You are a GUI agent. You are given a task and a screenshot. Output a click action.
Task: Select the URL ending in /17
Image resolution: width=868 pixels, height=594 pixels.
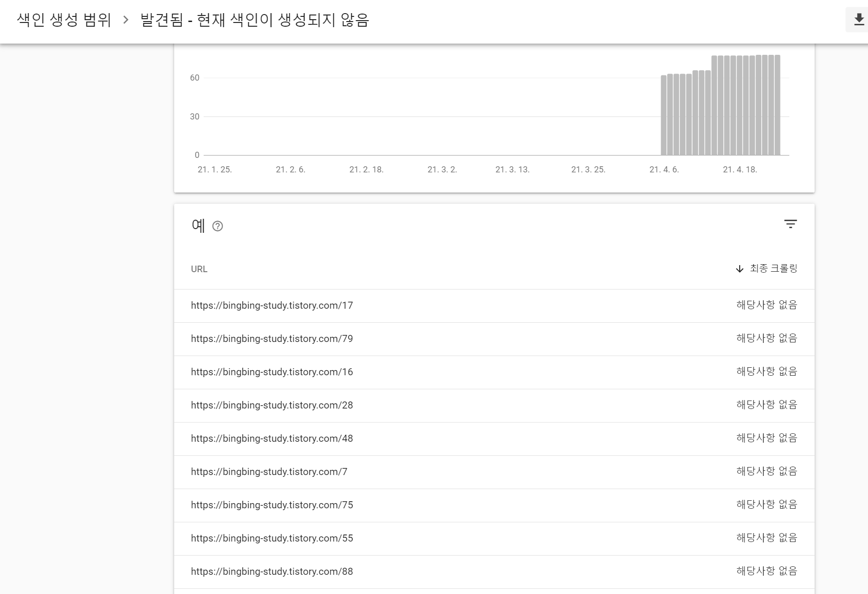(x=272, y=305)
